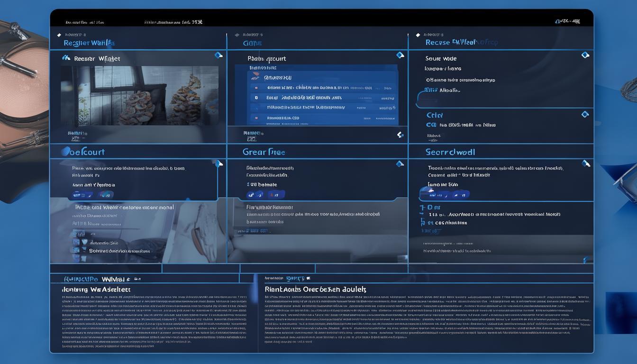Click the diamond icon right of Soure wade
Image resolution: width=637 pixels, height=364 pixels.
pos(585,55)
